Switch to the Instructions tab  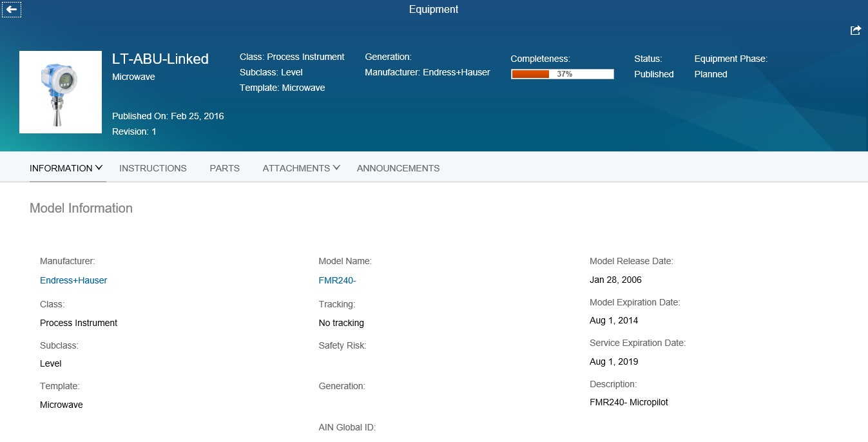(153, 168)
